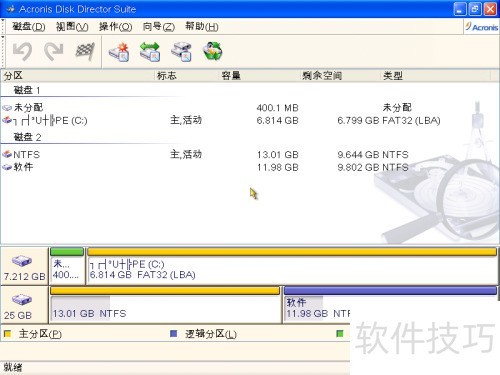
Task: Launch the Recovery Expert recycle icon
Action: (213, 51)
